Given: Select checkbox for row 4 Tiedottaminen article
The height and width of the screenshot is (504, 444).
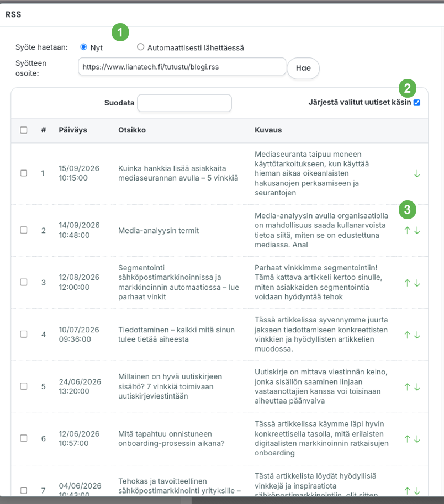Looking at the screenshot, I should pyautogui.click(x=23, y=335).
